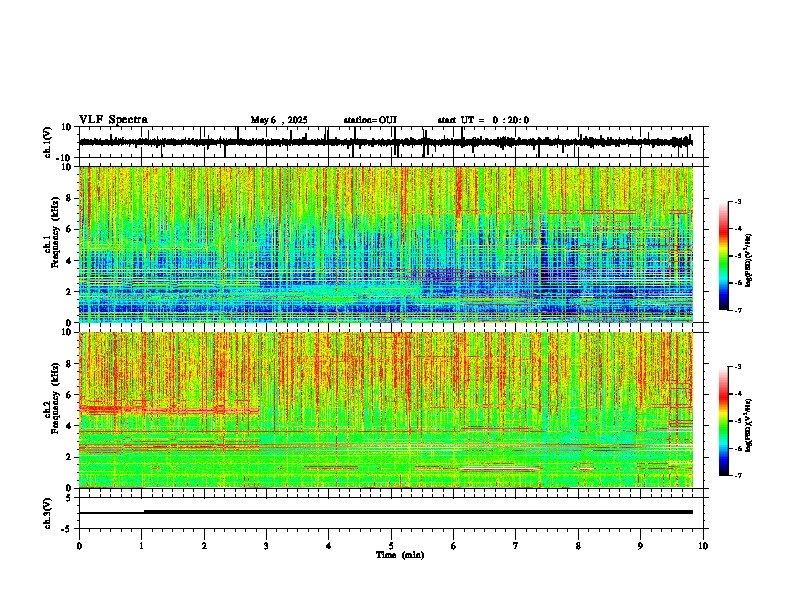Screen dimensions: 792x612
Task: Click time axis tick label '4'
Action: click(x=329, y=546)
